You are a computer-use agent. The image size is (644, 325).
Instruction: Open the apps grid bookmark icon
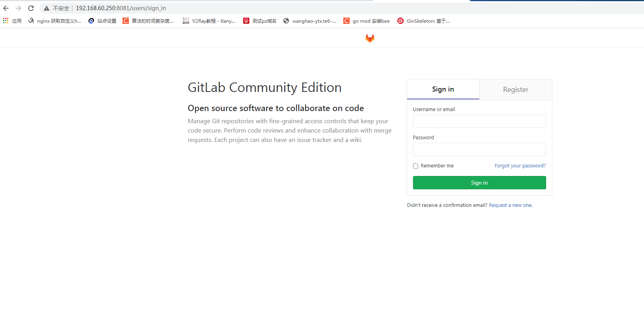pyautogui.click(x=6, y=21)
